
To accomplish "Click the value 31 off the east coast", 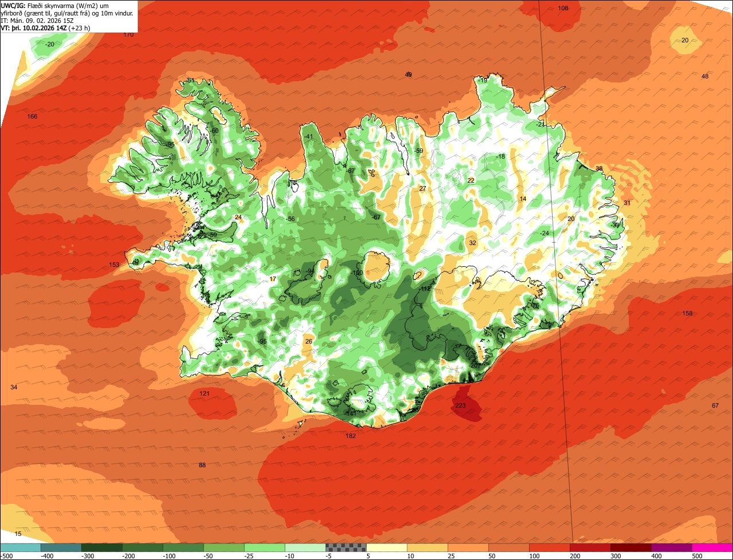I will (627, 203).
